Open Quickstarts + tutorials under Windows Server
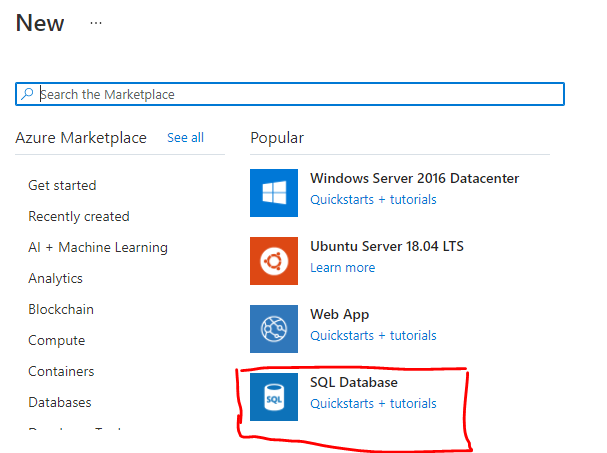The image size is (607, 453). [x=373, y=200]
